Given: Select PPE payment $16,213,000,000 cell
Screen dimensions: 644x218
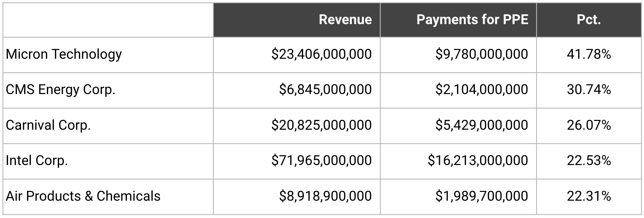Looking at the screenshot, I should point(478,161).
